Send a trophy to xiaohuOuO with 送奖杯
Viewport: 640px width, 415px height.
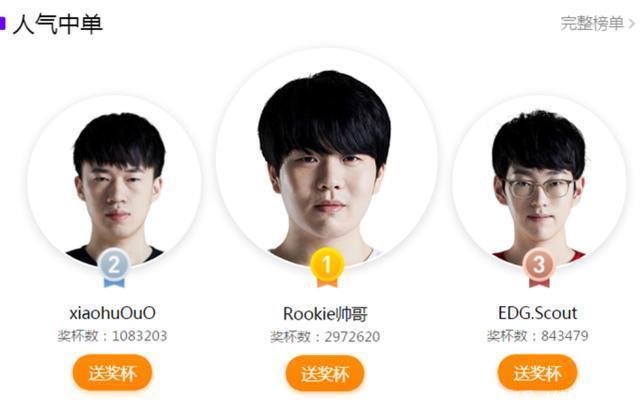point(112,373)
